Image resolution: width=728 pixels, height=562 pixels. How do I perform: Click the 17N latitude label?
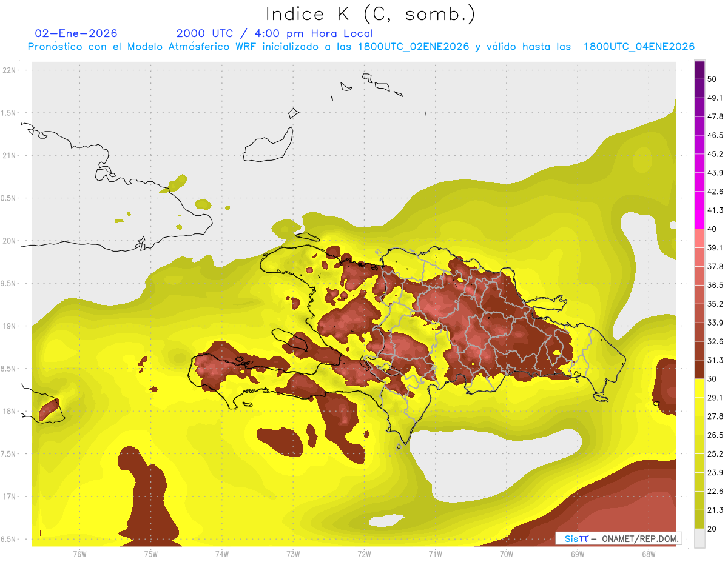coord(9,497)
